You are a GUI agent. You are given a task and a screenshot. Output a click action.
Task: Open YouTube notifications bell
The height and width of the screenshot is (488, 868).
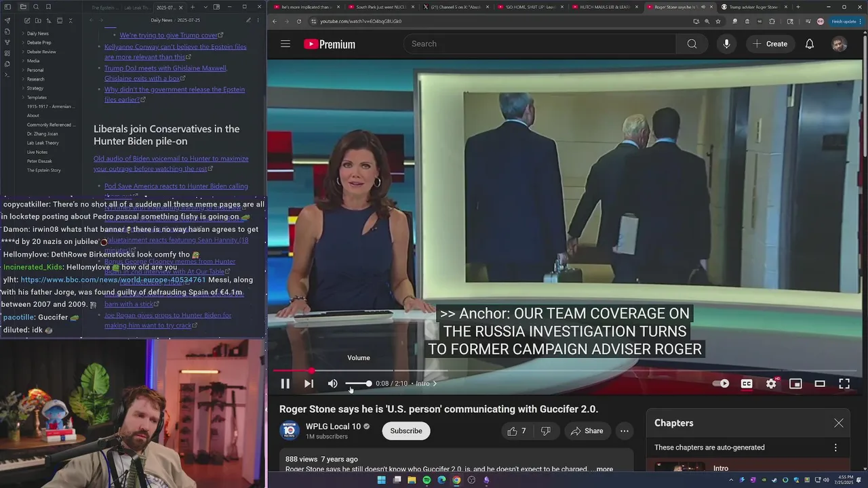[x=810, y=44]
